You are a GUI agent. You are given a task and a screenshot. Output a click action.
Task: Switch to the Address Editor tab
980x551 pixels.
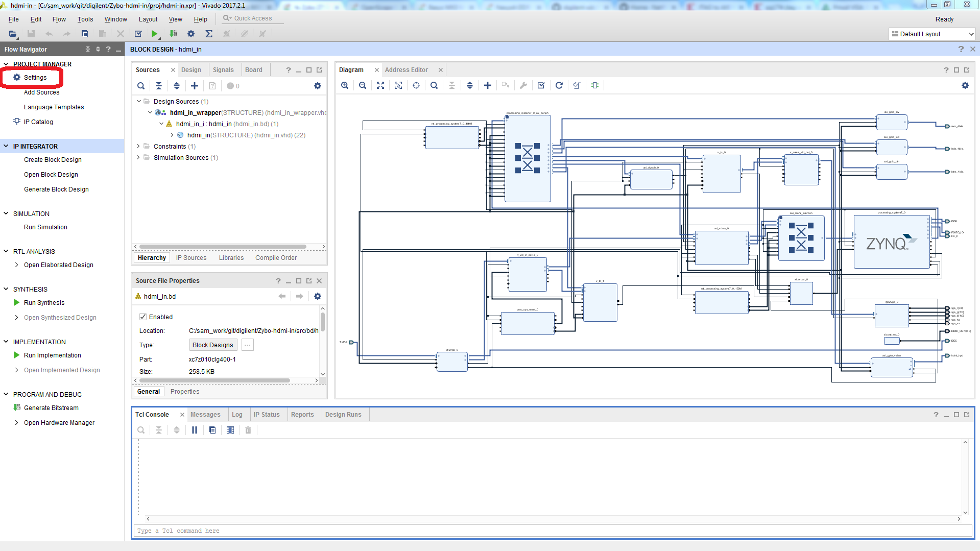[x=407, y=70]
